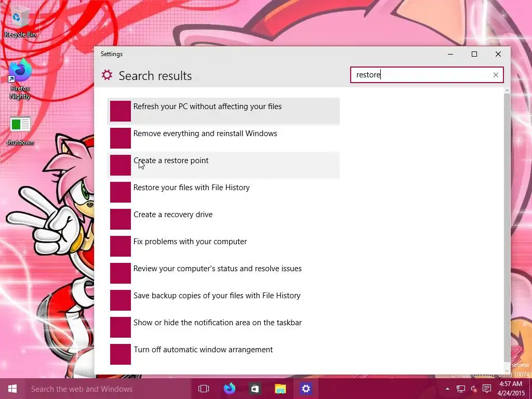The height and width of the screenshot is (399, 532).
Task: Click icon beside 'Review your computer's status'
Action: tap(121, 273)
